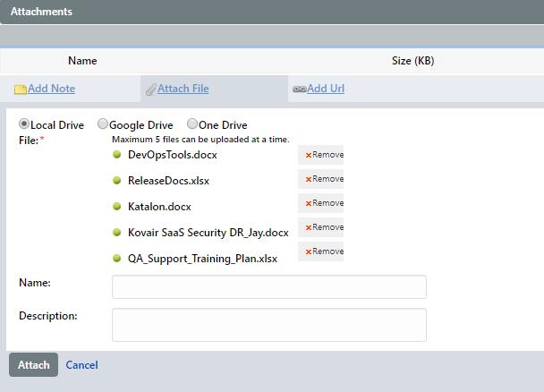Switch to the Add Note tab
544x392 pixels.
pos(51,89)
